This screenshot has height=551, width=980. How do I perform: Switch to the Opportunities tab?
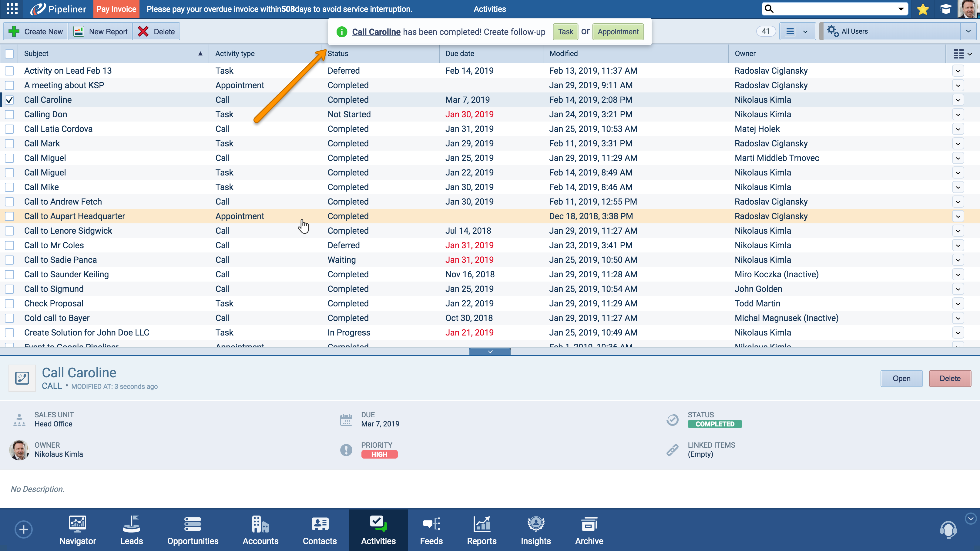coord(193,530)
